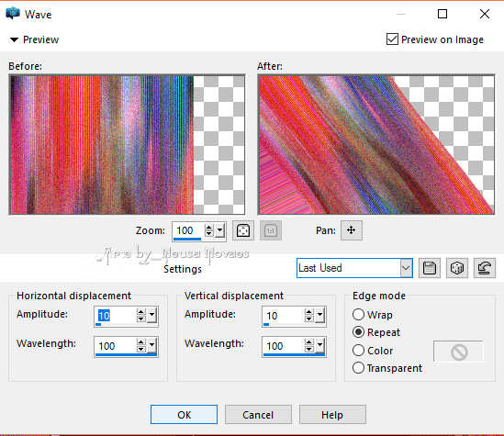The height and width of the screenshot is (436, 504).
Task: Confirm the wave effect with OK
Action: pyautogui.click(x=184, y=415)
